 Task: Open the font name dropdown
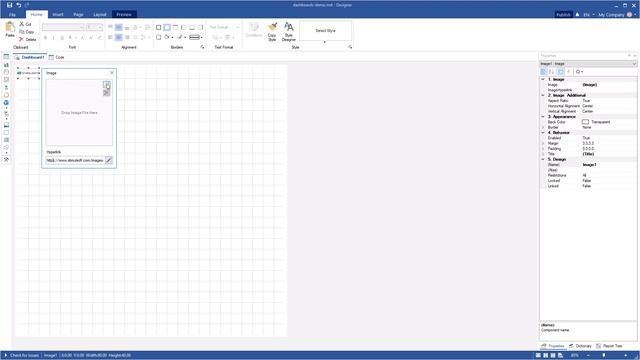coord(82,27)
